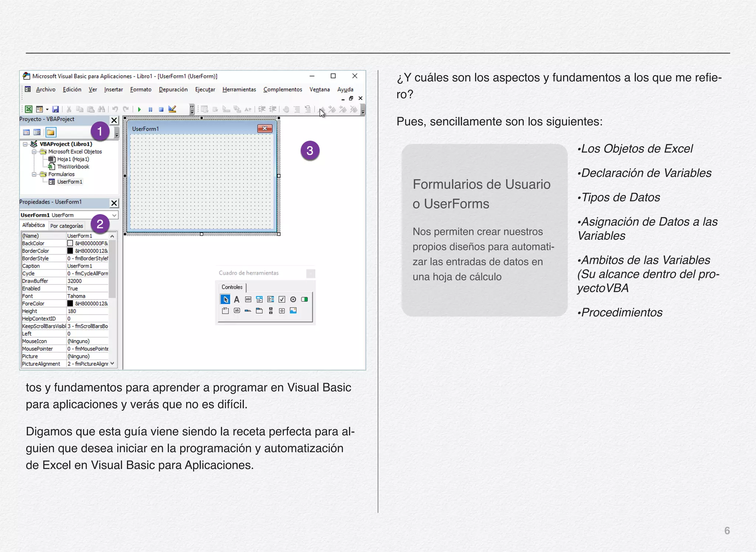Open standard toolbar overflow options after Design Mode

click(192, 109)
